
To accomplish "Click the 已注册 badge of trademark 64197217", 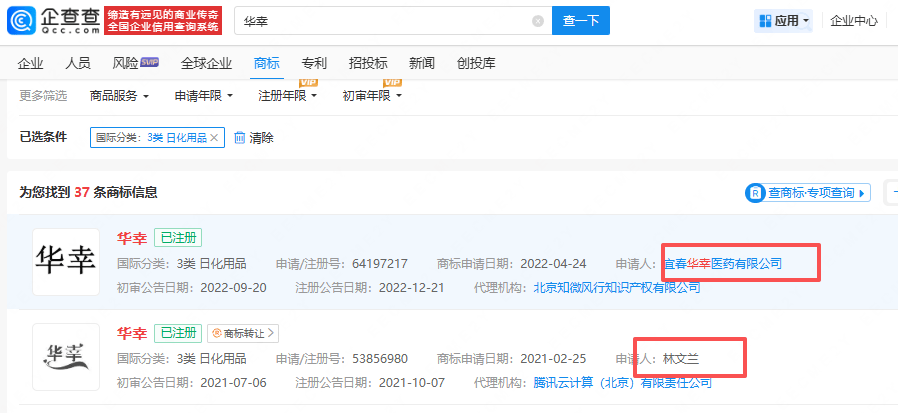I will pos(178,238).
